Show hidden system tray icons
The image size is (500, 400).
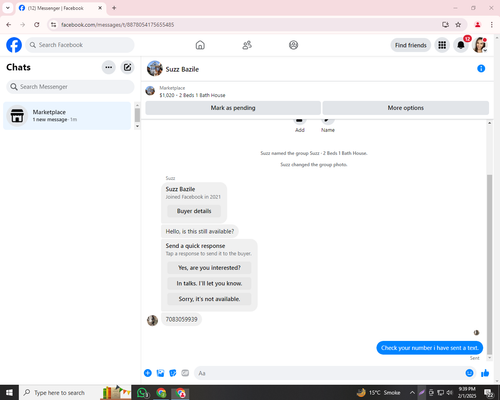(x=412, y=393)
